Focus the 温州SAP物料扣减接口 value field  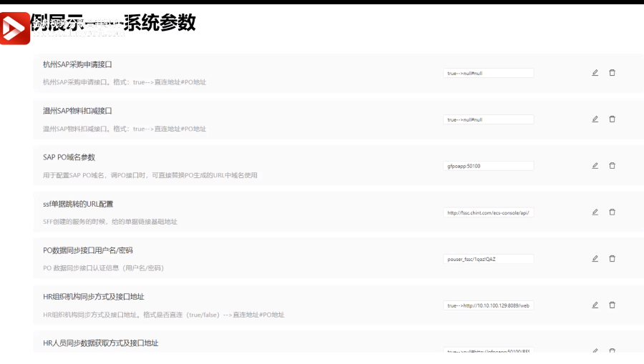tap(488, 119)
